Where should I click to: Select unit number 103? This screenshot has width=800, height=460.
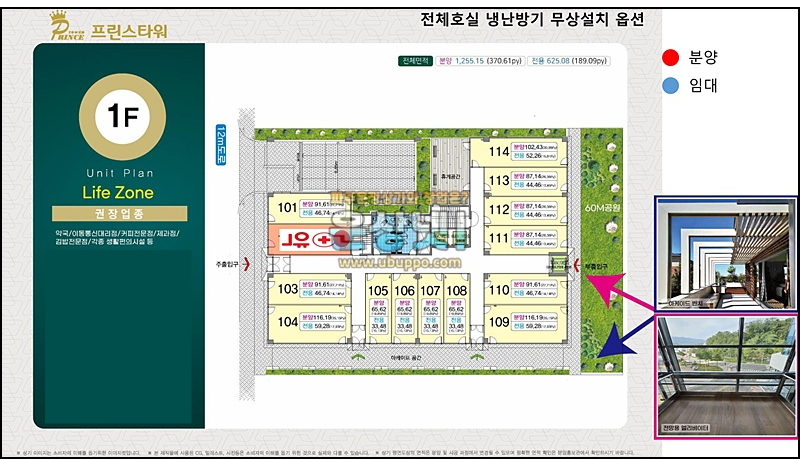(288, 289)
